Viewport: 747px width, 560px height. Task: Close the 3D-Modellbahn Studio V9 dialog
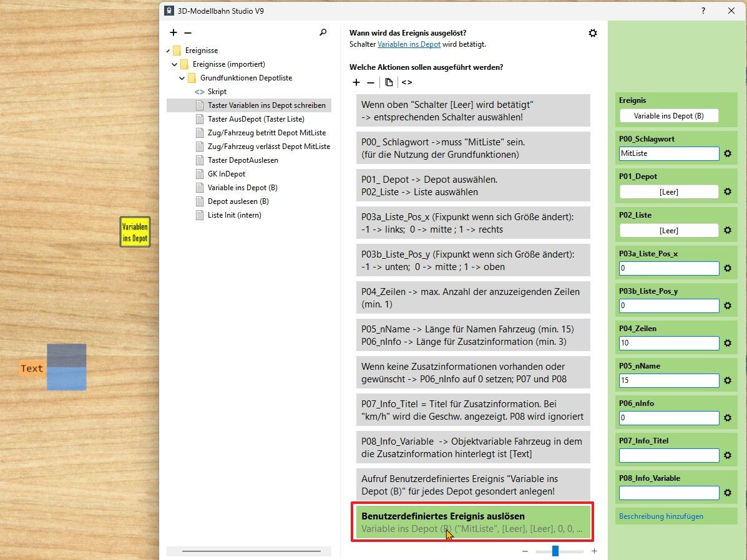click(731, 11)
